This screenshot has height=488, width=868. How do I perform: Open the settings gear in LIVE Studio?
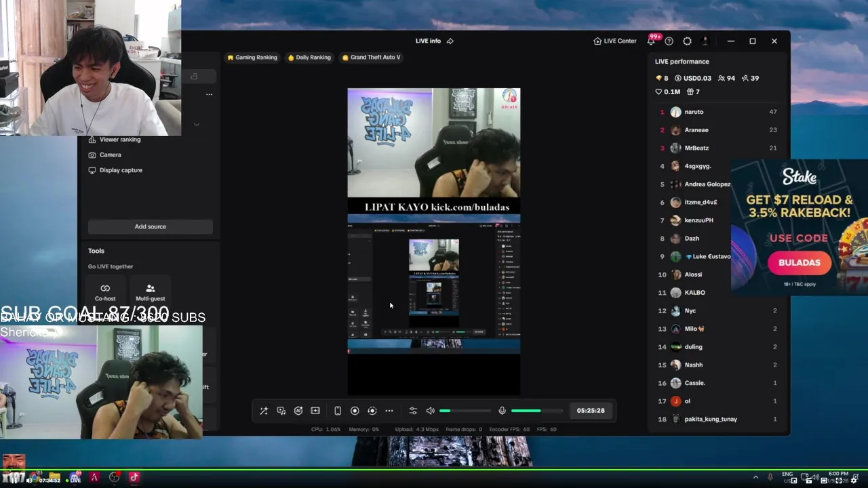click(x=687, y=41)
